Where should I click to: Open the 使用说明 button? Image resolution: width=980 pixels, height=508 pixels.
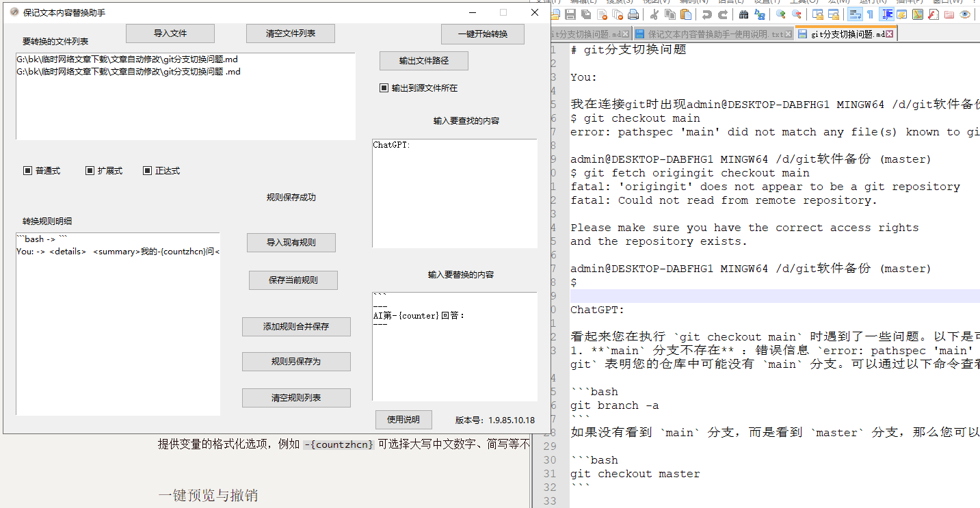click(403, 420)
